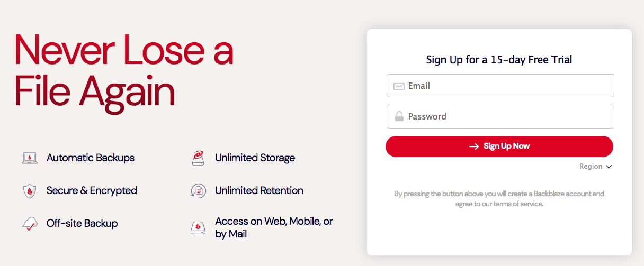
Task: Click the Unlimited Storage drive icon
Action: click(198, 158)
